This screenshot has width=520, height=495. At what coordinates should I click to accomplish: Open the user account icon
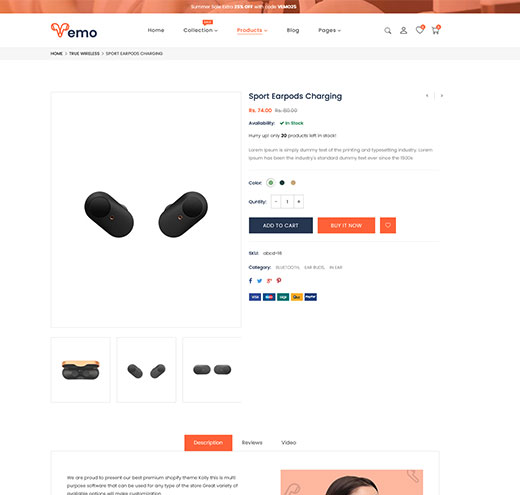[x=403, y=31]
